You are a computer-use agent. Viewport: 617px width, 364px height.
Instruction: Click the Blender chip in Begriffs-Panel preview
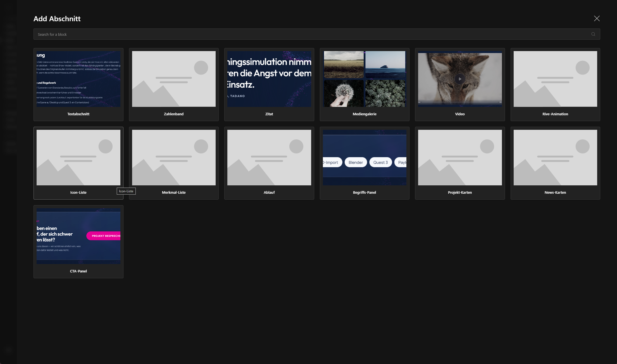(356, 162)
